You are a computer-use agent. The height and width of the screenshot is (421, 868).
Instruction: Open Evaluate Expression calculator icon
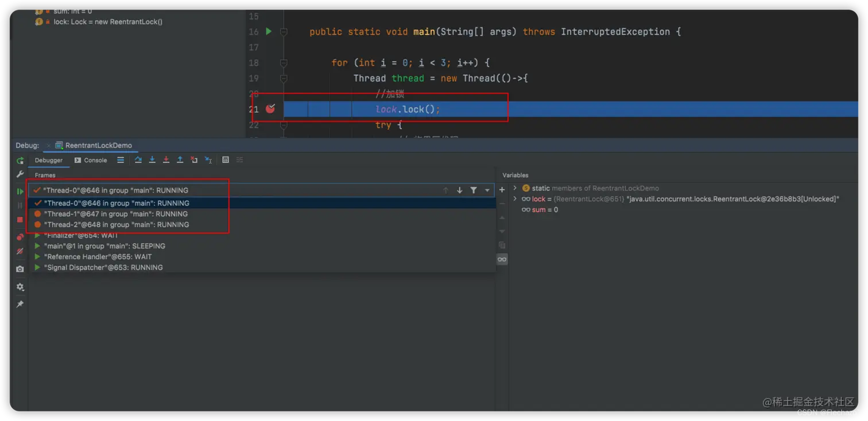pos(226,160)
